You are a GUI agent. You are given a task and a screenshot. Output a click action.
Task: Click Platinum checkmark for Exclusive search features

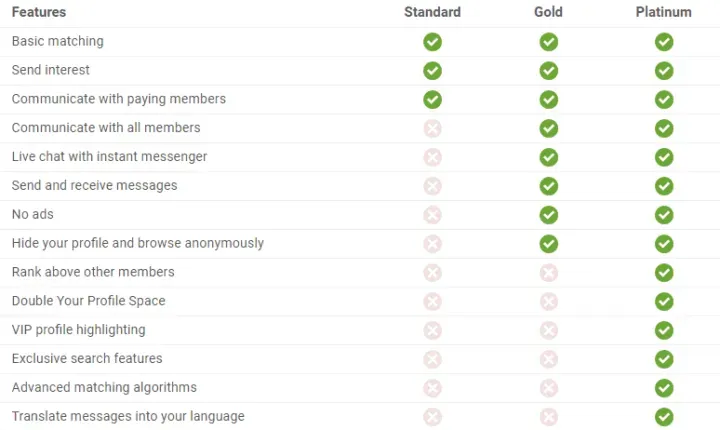click(x=664, y=360)
